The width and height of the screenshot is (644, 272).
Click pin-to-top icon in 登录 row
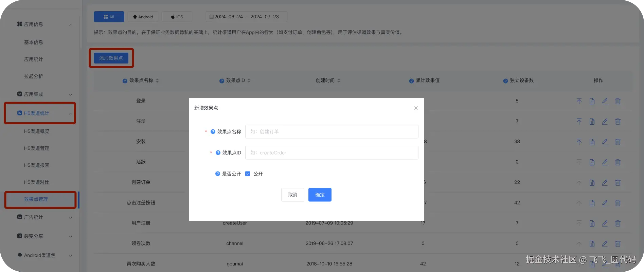pos(579,101)
